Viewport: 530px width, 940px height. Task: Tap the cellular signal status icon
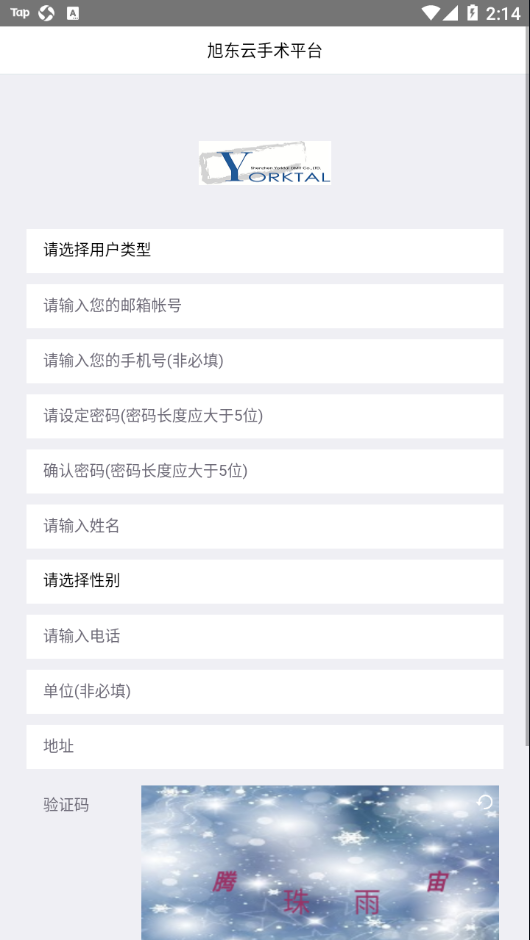pyautogui.click(x=451, y=13)
